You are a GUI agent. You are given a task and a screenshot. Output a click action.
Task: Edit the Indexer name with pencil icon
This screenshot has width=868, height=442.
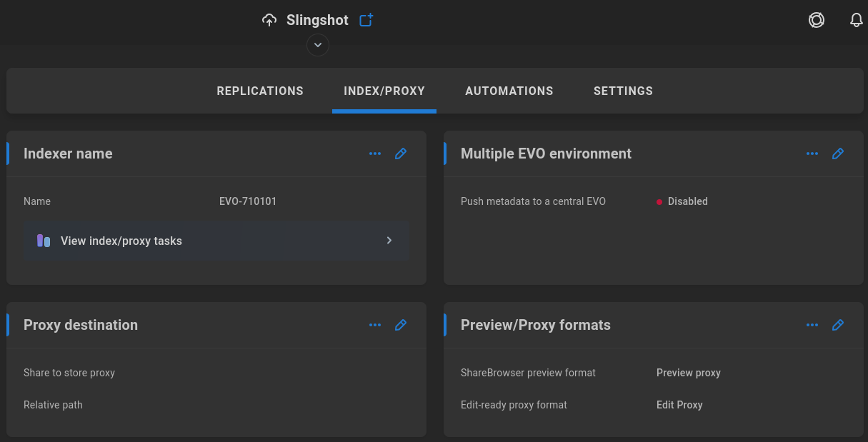401,154
